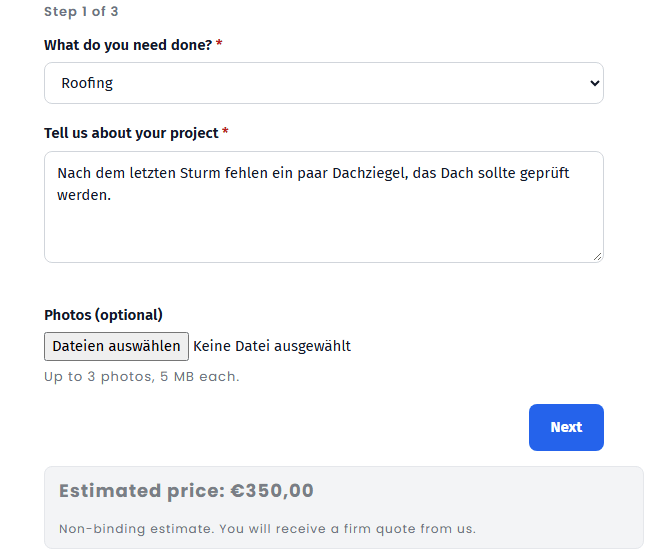660x550 pixels.
Task: Click the resize grip on the project textarea
Action: (x=597, y=257)
